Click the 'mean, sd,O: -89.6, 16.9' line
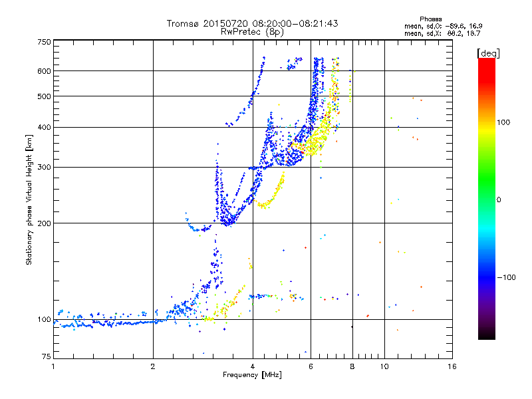 [443, 26]
